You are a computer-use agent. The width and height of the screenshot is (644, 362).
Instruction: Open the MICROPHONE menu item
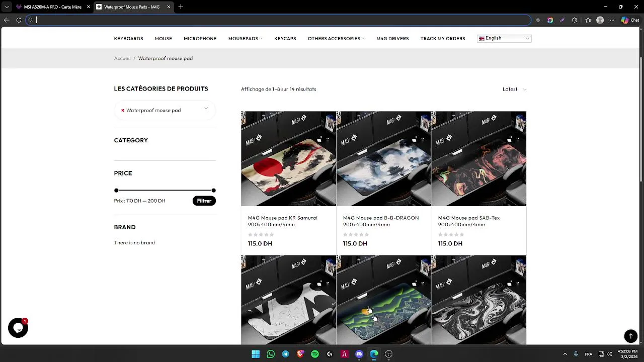pyautogui.click(x=200, y=39)
